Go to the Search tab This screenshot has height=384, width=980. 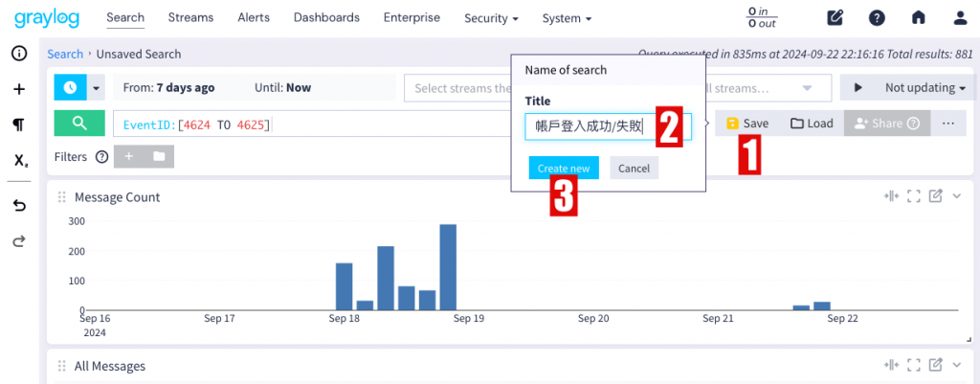tap(125, 17)
